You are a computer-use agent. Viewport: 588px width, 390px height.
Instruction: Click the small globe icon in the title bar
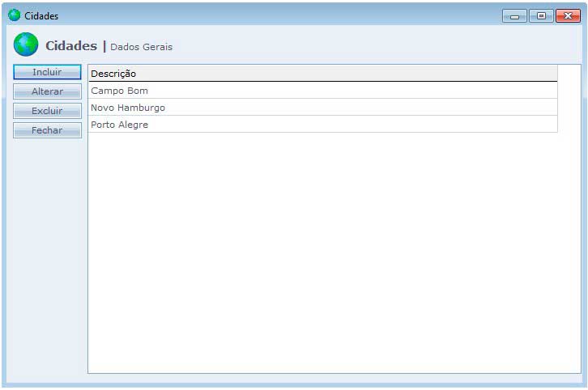(14, 15)
